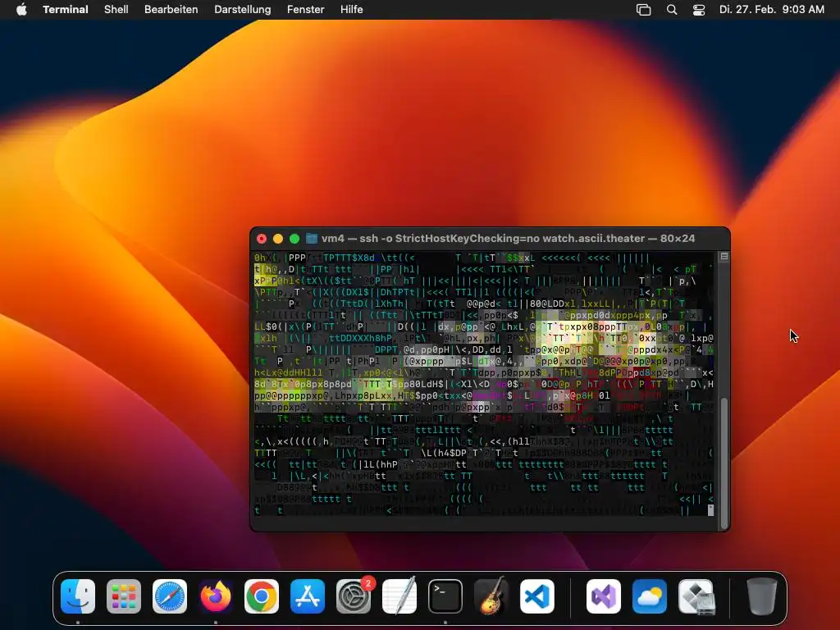
Task: Open Control Center in the menu bar
Action: (x=699, y=10)
